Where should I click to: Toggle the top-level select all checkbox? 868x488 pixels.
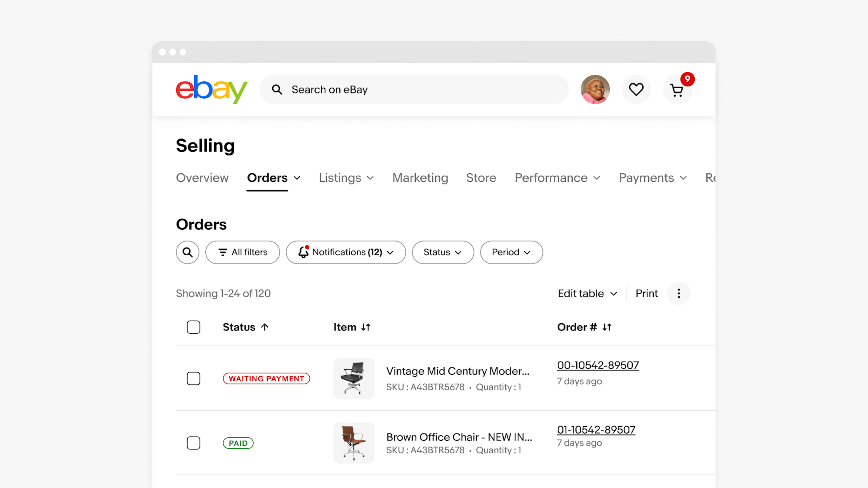(x=193, y=327)
